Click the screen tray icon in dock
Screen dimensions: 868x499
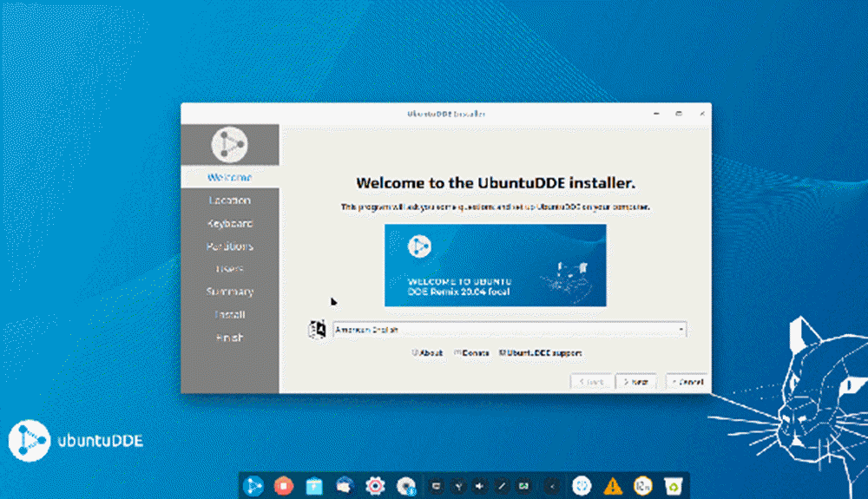[x=437, y=486]
